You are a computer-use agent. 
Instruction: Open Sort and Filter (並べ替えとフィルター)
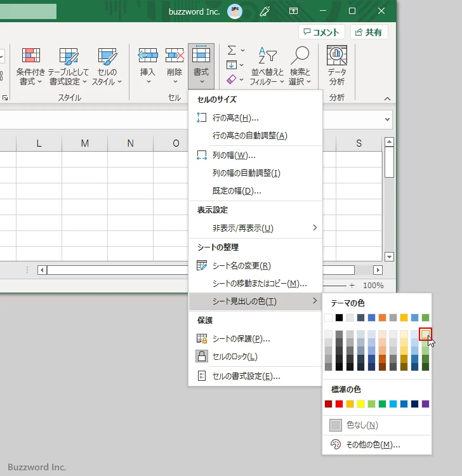pyautogui.click(x=267, y=66)
